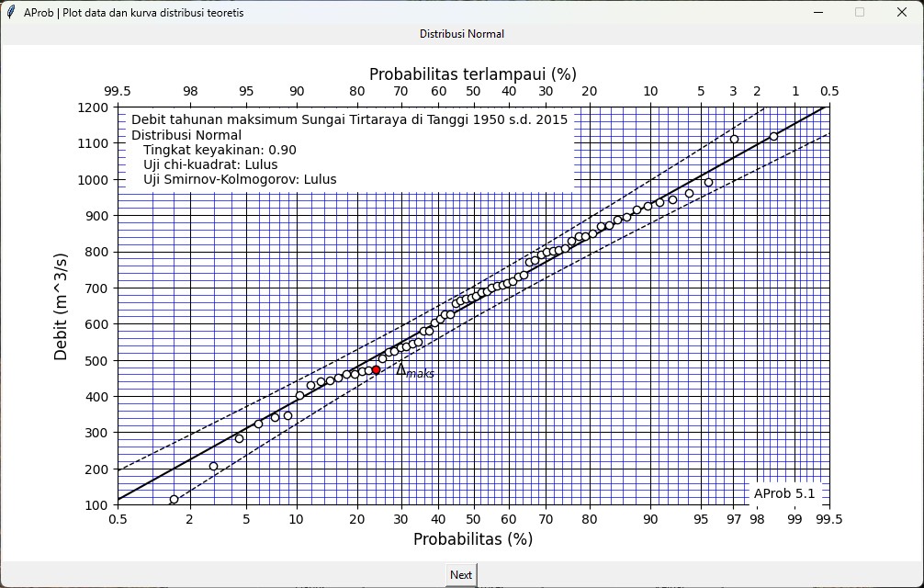Click the lowest data point near 100 m^3/s
The height and width of the screenshot is (588, 924).
tap(174, 500)
